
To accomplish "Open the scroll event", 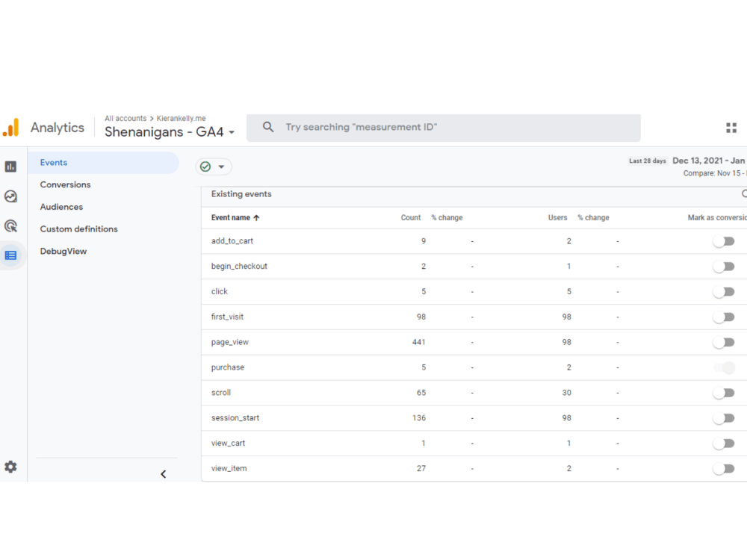I will click(221, 393).
